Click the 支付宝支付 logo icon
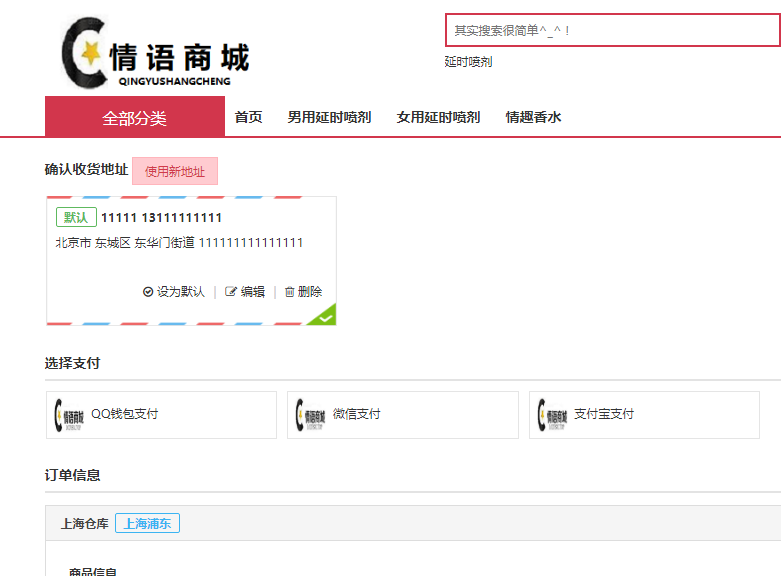This screenshot has width=781, height=576. (x=552, y=415)
